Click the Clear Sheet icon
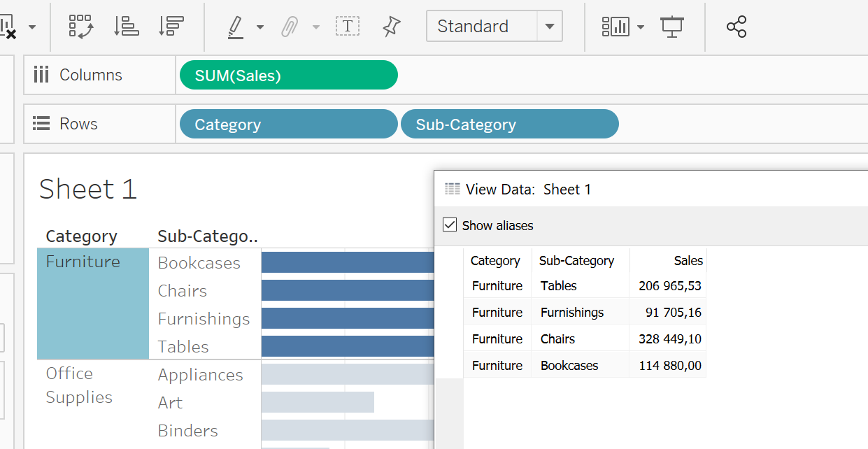 (8, 27)
